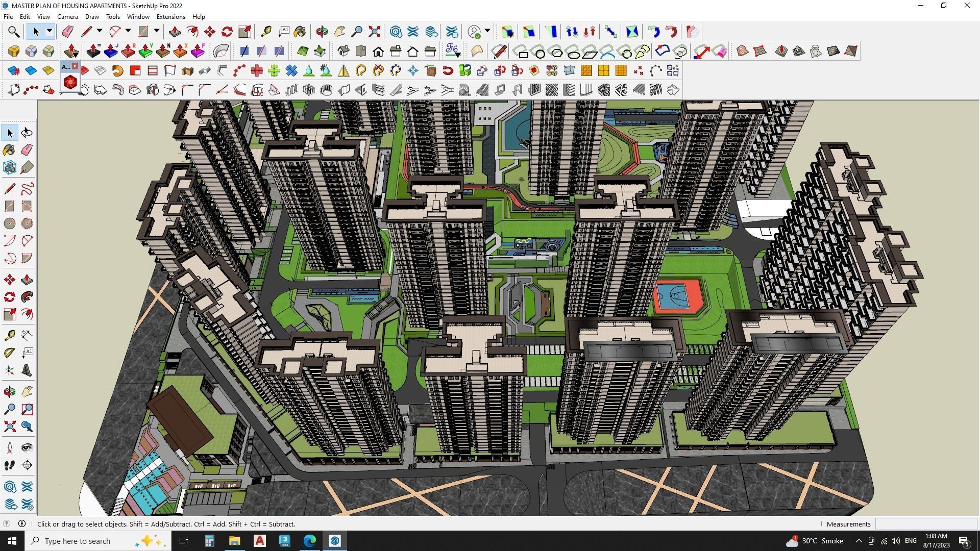
Task: Go to Previous camera view
Action: coord(27,427)
